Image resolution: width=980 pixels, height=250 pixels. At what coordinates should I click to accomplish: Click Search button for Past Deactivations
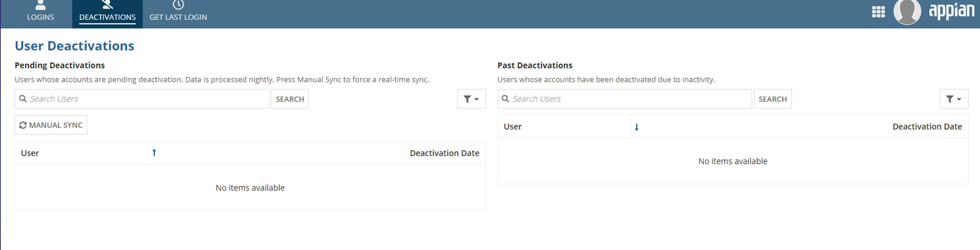(773, 99)
